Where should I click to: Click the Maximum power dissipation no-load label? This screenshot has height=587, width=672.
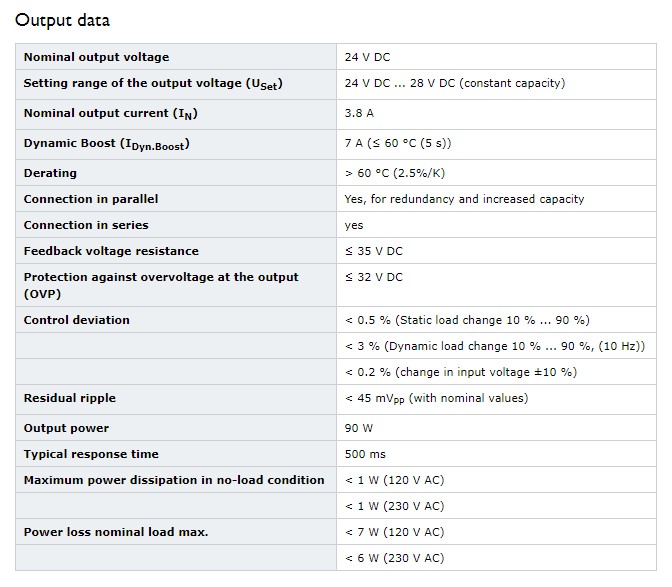pyautogui.click(x=174, y=480)
